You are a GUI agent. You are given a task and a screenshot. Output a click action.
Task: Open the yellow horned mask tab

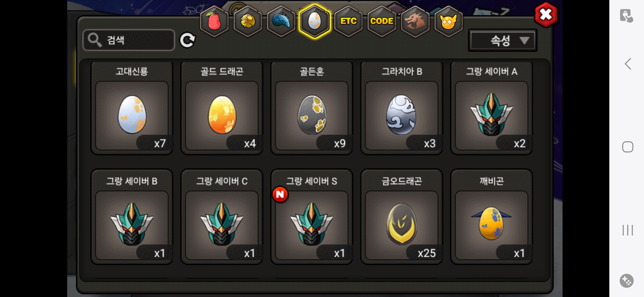click(449, 21)
